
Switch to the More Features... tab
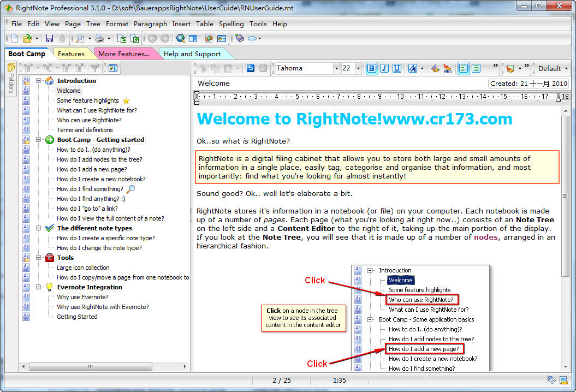124,54
